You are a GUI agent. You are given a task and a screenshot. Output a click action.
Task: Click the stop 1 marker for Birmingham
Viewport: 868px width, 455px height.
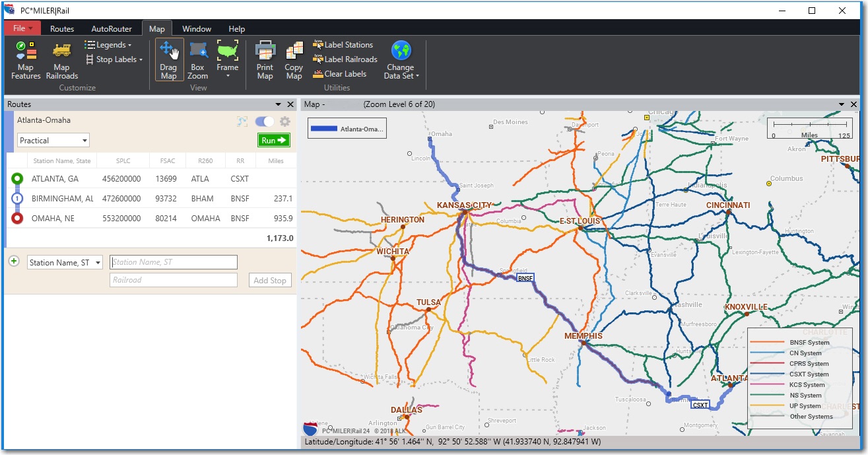point(17,198)
